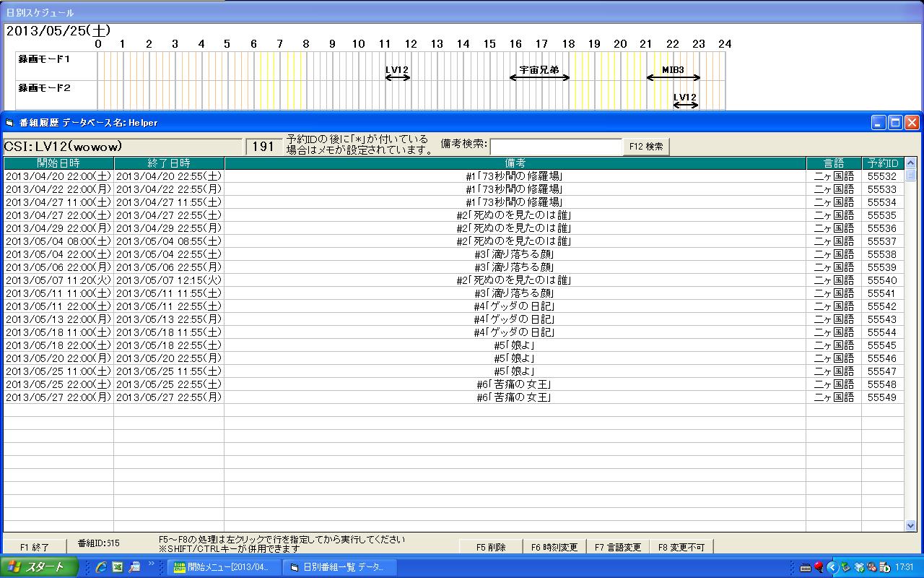Click the F1 終了 exit button

click(35, 547)
